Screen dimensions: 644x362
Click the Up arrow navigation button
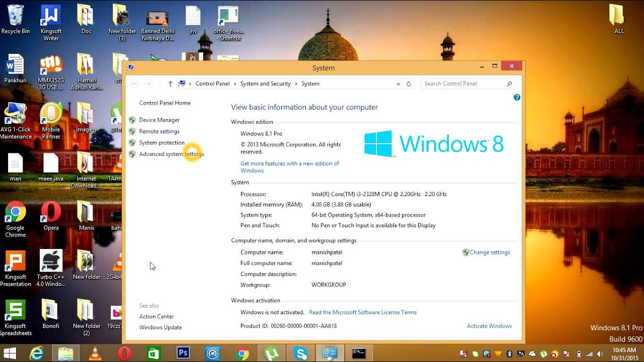170,84
